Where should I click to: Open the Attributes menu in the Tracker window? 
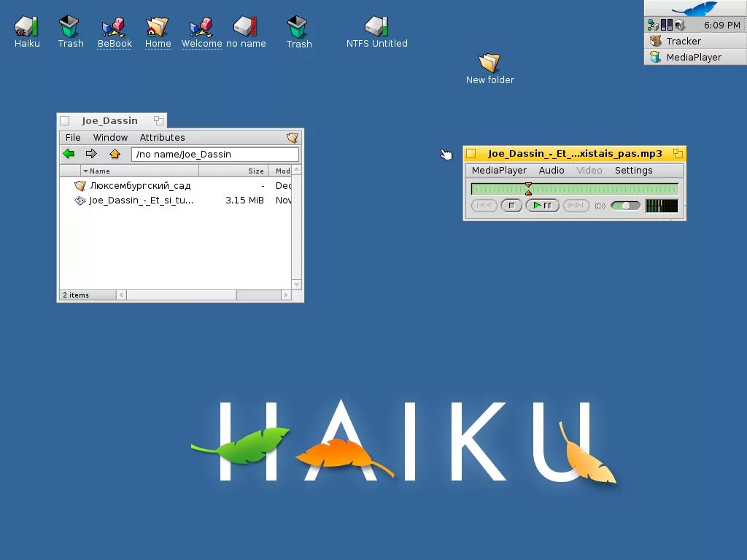(x=162, y=138)
